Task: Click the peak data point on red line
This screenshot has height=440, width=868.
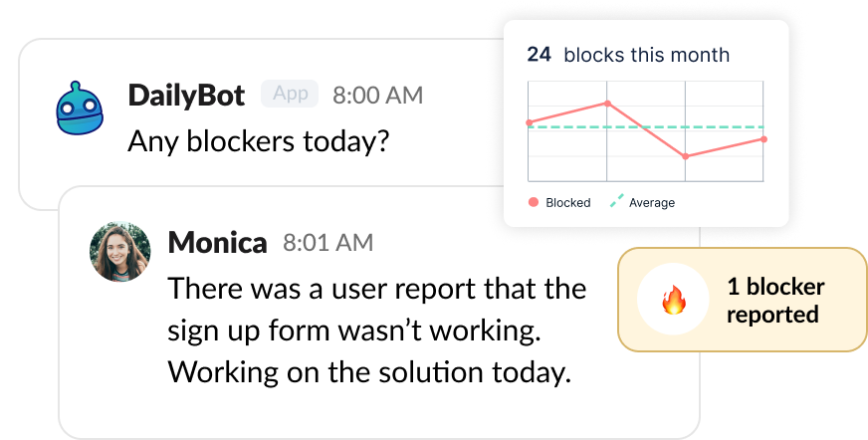Action: [x=607, y=103]
